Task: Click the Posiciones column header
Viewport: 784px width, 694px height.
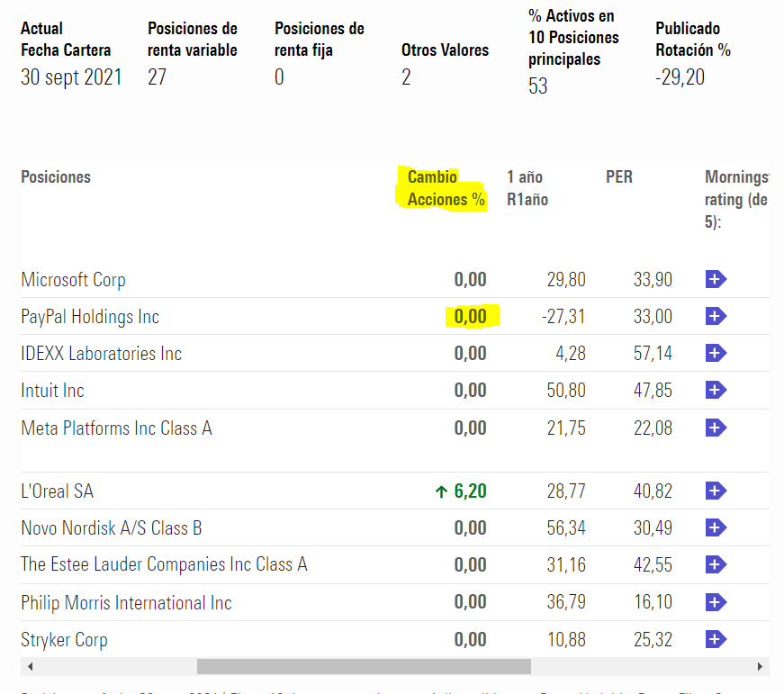Action: pos(56,177)
